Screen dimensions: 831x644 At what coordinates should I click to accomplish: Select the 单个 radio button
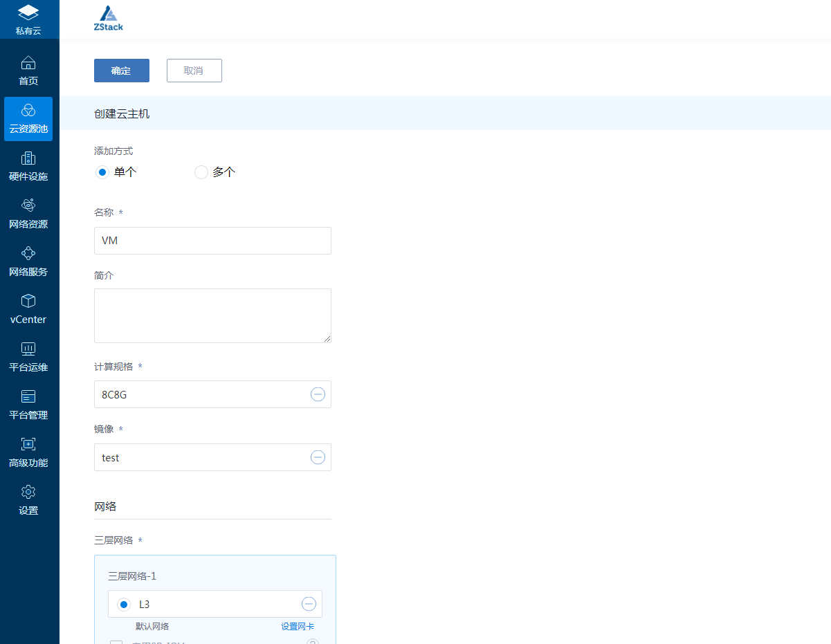click(102, 172)
